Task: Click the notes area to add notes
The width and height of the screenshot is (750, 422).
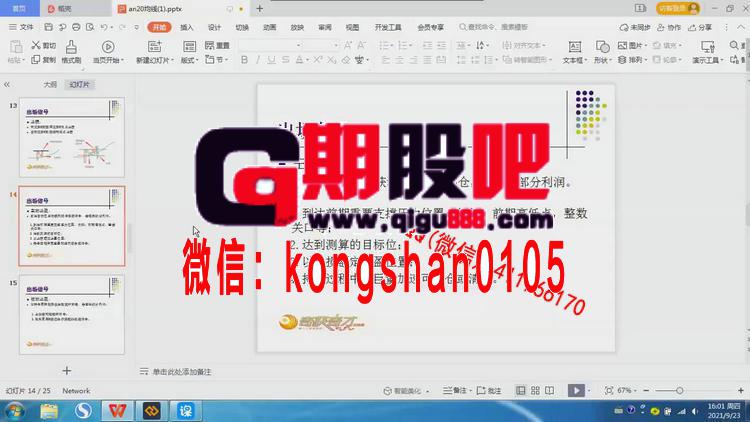Action: click(182, 372)
